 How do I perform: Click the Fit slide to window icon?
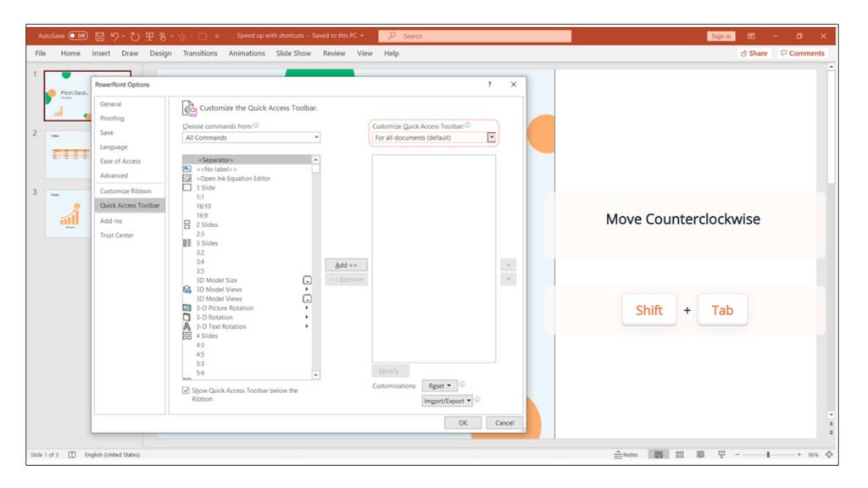click(830, 454)
